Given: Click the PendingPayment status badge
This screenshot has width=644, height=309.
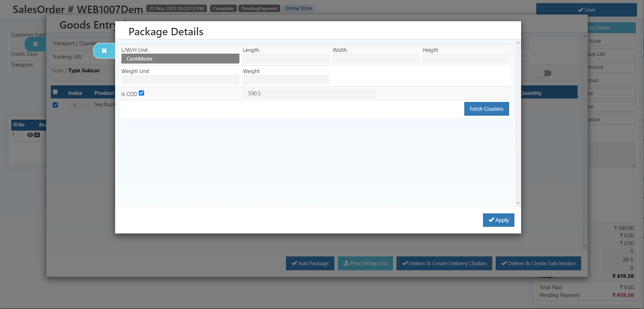Looking at the screenshot, I should pyautogui.click(x=260, y=8).
